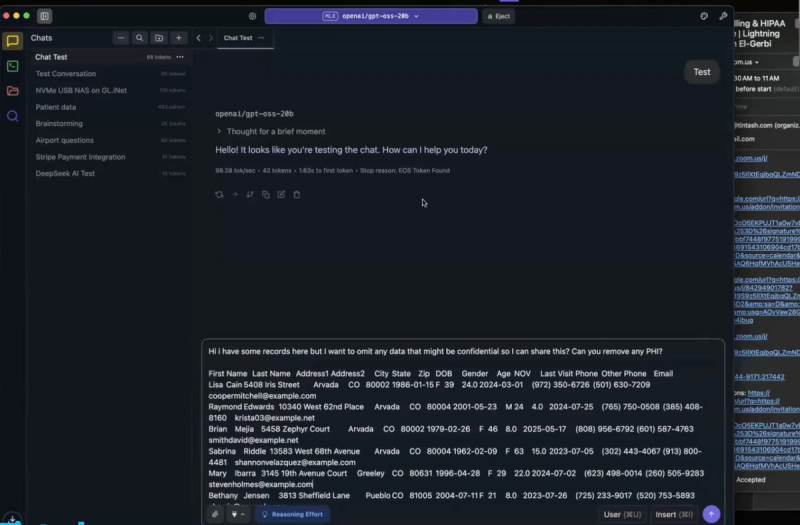Click in the message input text area
This screenshot has height=525, width=800.
click(463, 423)
